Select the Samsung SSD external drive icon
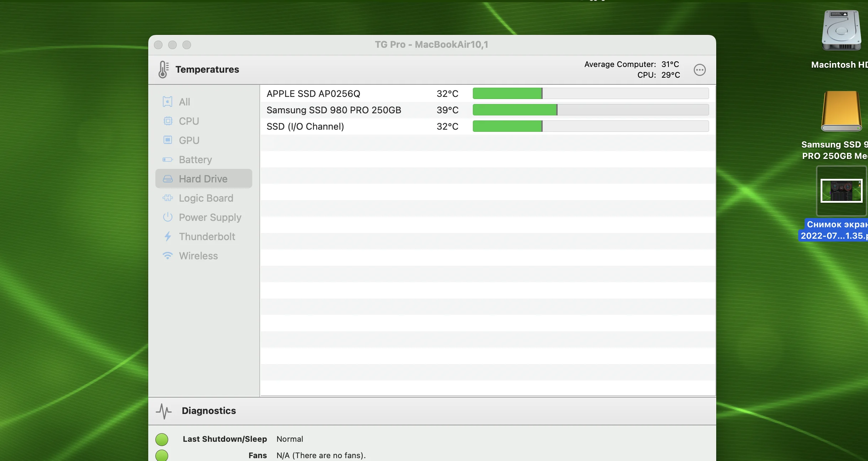This screenshot has height=461, width=868. (x=841, y=112)
